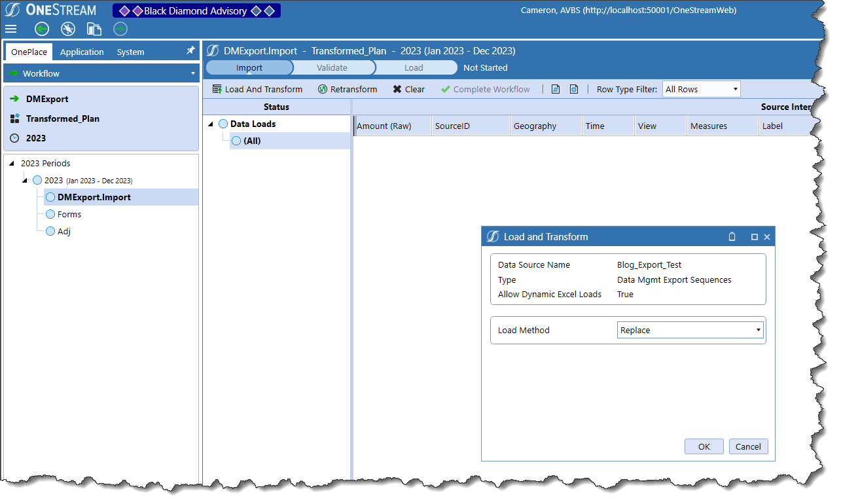Open the hamburger navigation menu

point(10,29)
